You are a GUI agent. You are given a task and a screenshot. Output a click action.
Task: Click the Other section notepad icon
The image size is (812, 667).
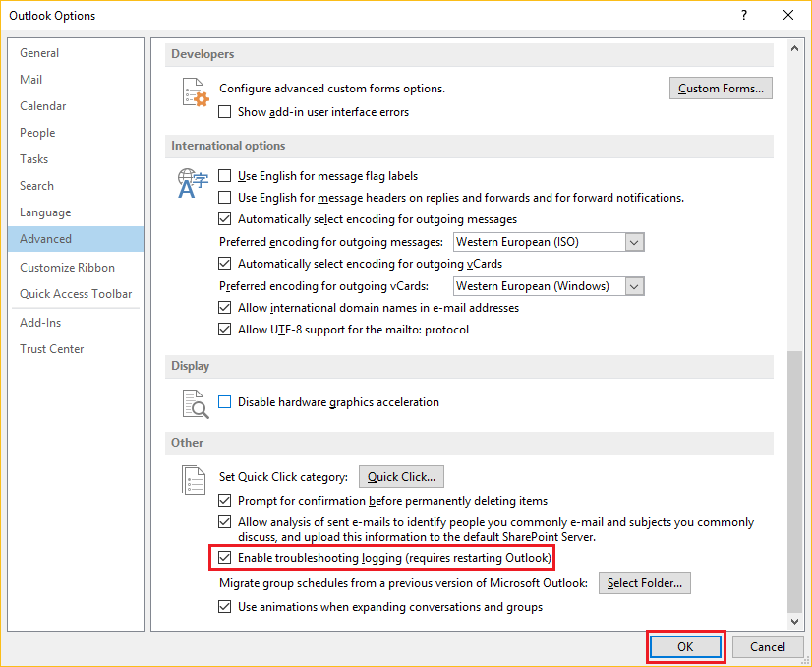[x=194, y=480]
